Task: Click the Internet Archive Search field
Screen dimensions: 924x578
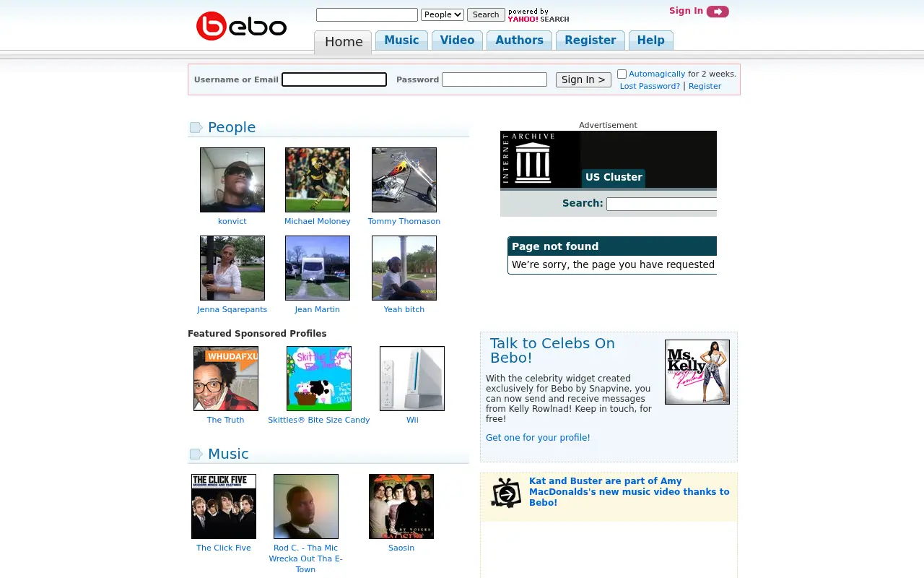Action: 661,204
